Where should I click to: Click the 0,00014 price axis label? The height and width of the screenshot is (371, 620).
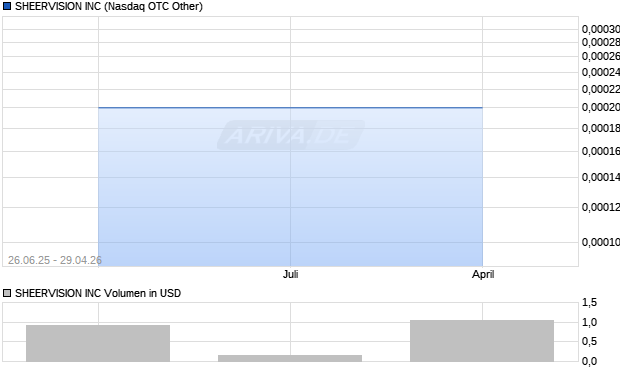coord(601,177)
